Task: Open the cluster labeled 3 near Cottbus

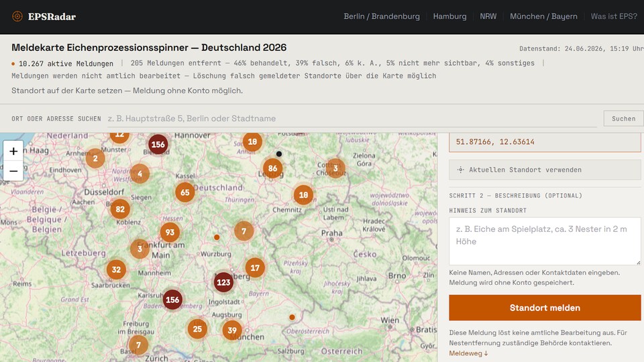Action: [335, 168]
